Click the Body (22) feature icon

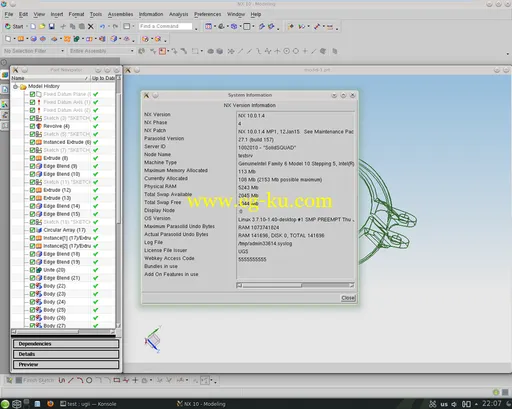39,286
